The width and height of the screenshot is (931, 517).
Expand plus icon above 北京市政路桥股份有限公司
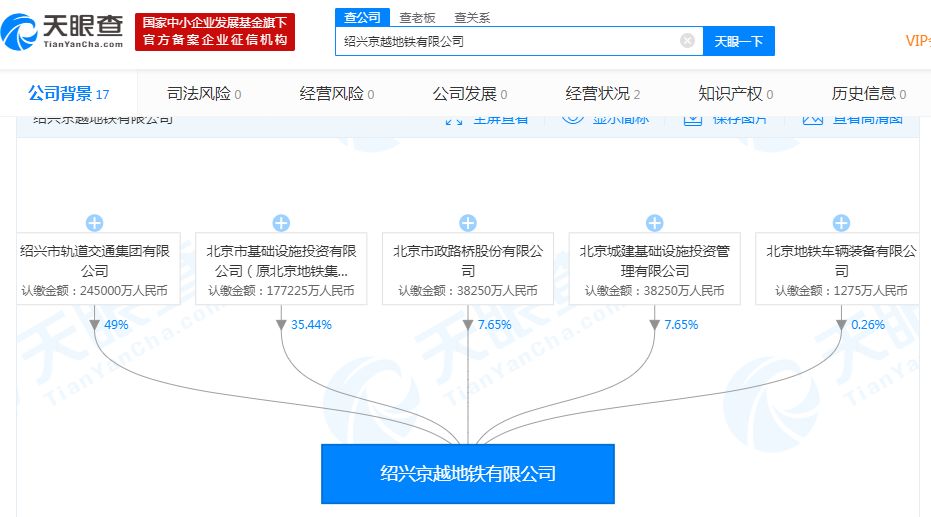(468, 223)
